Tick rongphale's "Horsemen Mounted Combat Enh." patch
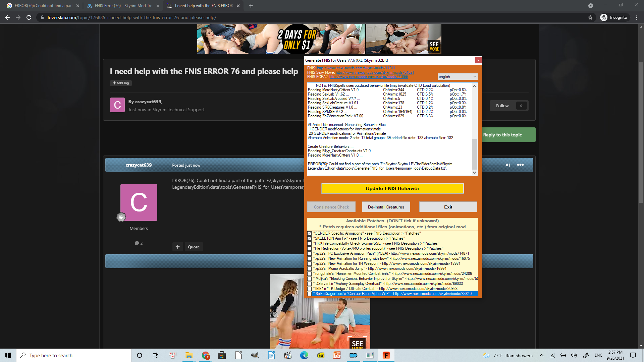This screenshot has width=644, height=362. tap(310, 274)
